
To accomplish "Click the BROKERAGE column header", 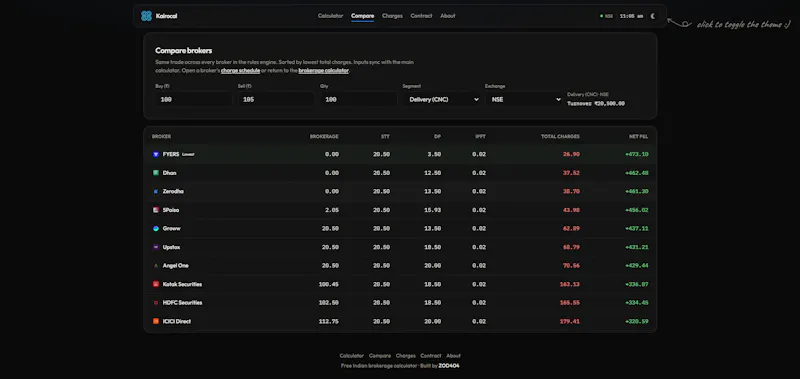I will point(324,137).
